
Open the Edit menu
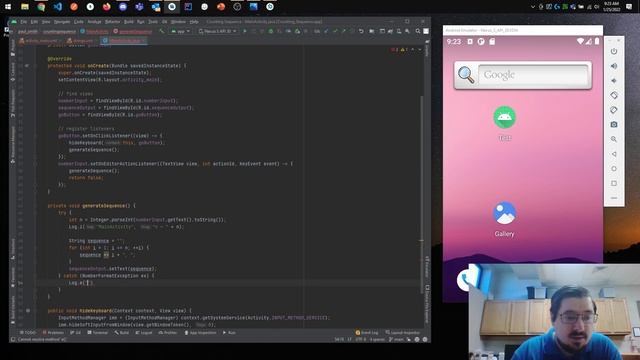click(34, 22)
